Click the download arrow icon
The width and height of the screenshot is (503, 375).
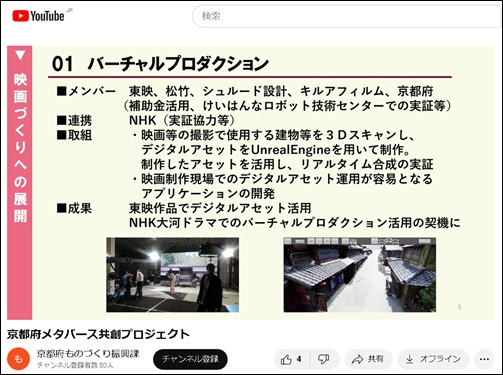tap(409, 359)
